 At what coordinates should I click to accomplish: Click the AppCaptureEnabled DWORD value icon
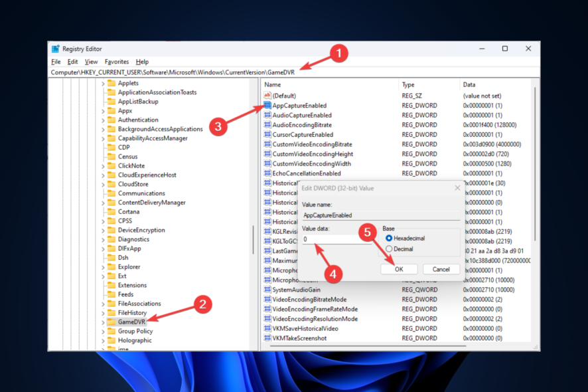point(267,106)
